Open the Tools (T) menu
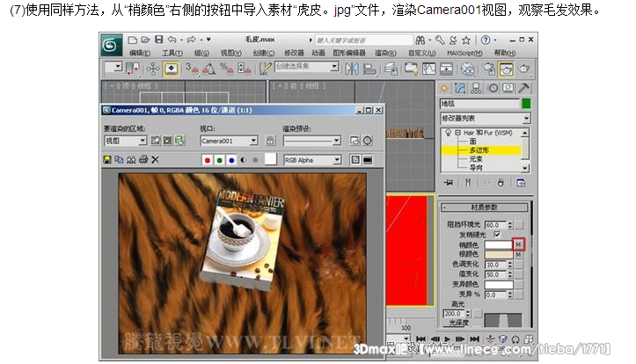Viewport: 636px width, 364px height. (x=172, y=53)
